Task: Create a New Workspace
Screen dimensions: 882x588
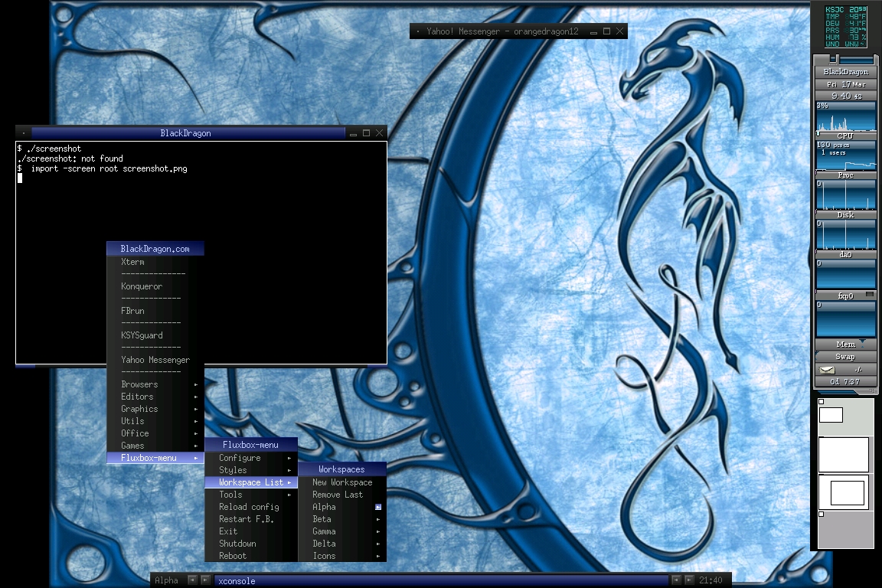Action: click(x=342, y=483)
